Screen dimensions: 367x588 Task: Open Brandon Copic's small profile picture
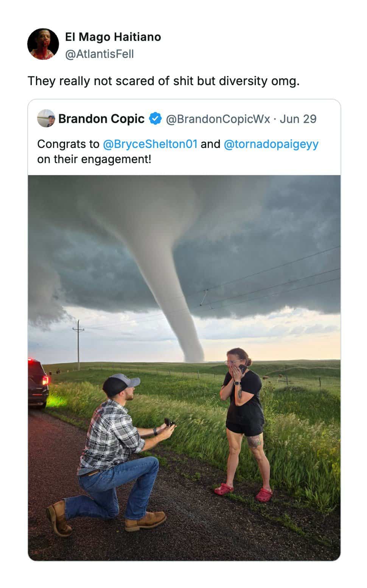46,118
